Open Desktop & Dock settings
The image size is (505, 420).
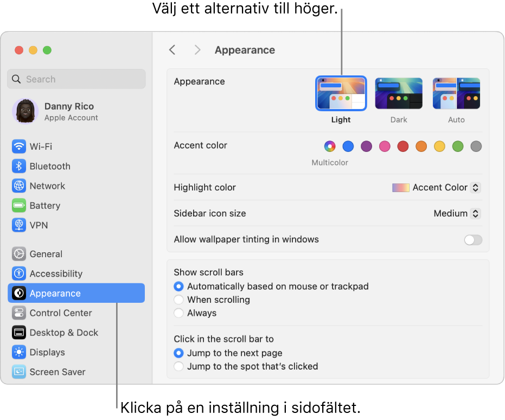click(x=63, y=333)
